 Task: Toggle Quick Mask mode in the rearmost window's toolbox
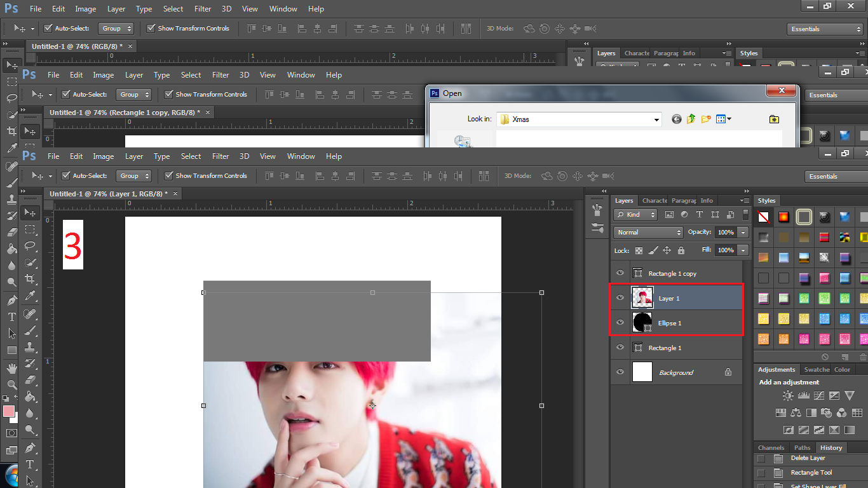[11, 433]
